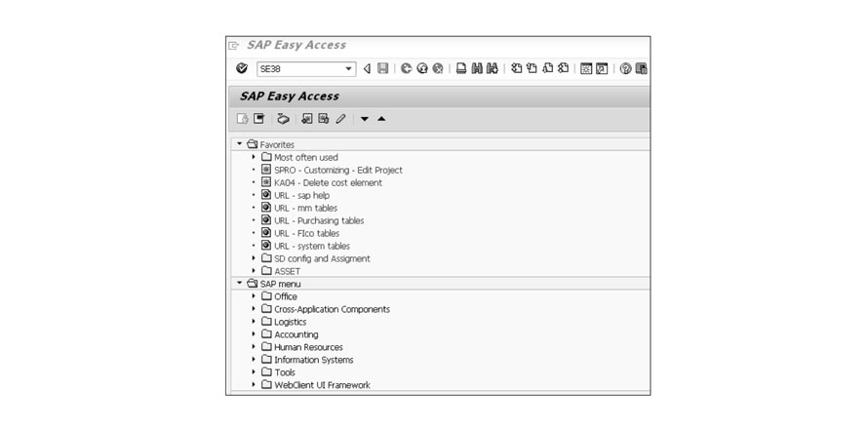The width and height of the screenshot is (868, 429).
Task: Select URL - system tables favorite
Action: (x=312, y=246)
